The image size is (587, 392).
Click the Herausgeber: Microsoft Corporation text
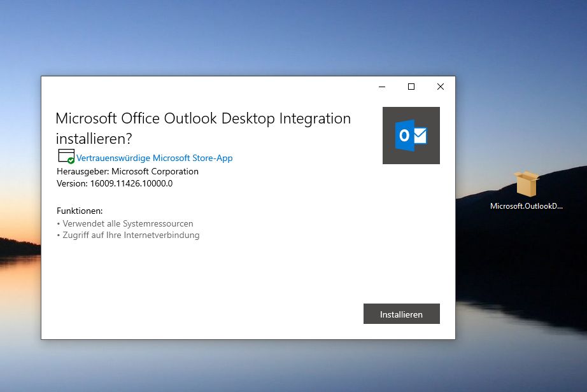coord(128,171)
